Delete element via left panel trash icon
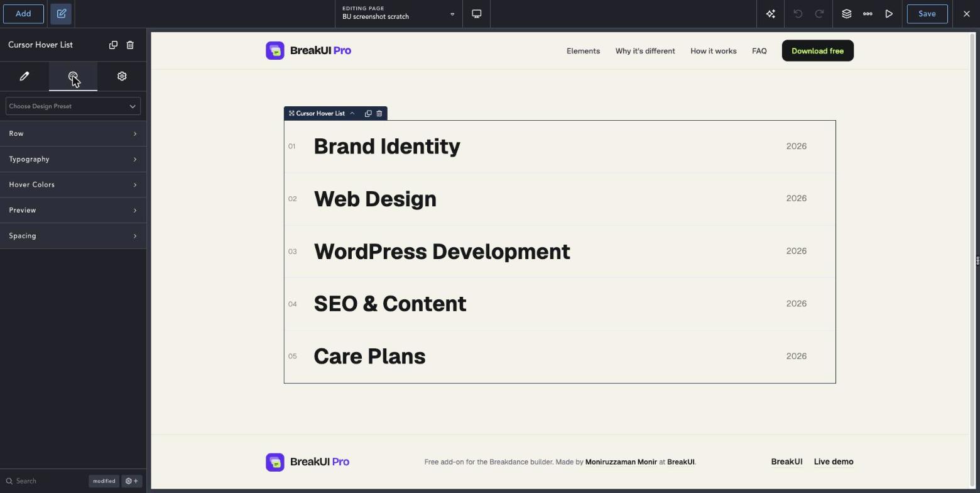This screenshot has width=980, height=493. point(130,45)
